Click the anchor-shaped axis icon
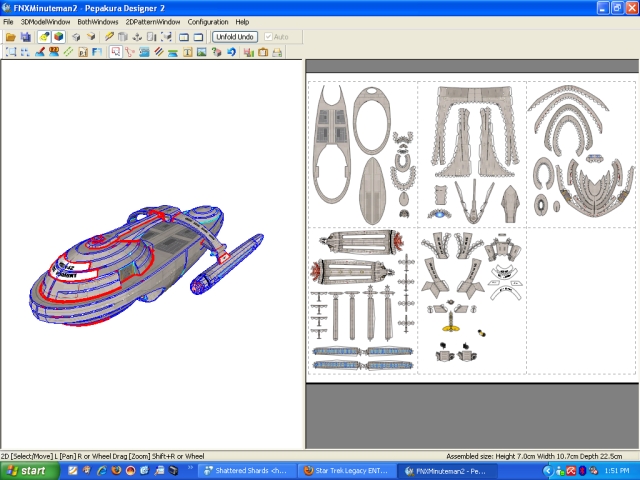The width and height of the screenshot is (640, 480). tap(137, 37)
